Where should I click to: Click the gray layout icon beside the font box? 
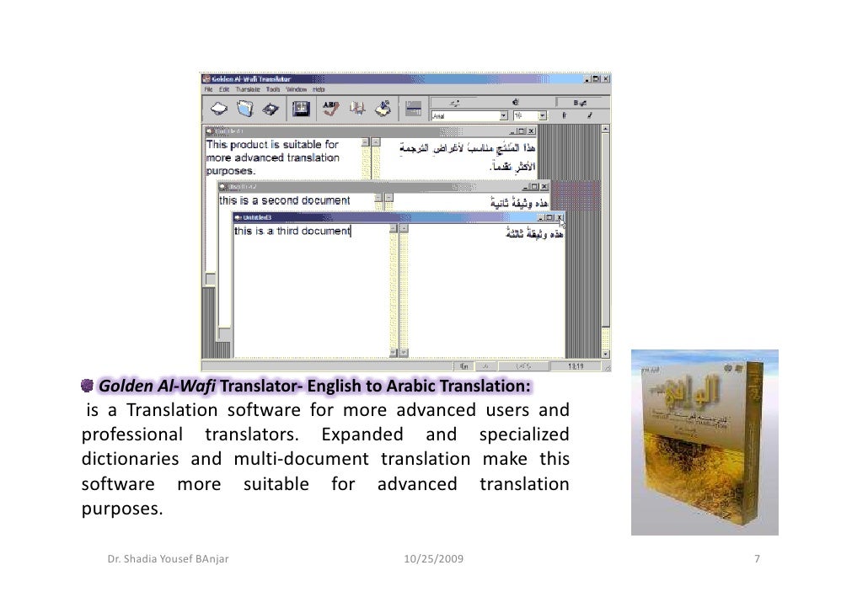[x=413, y=109]
